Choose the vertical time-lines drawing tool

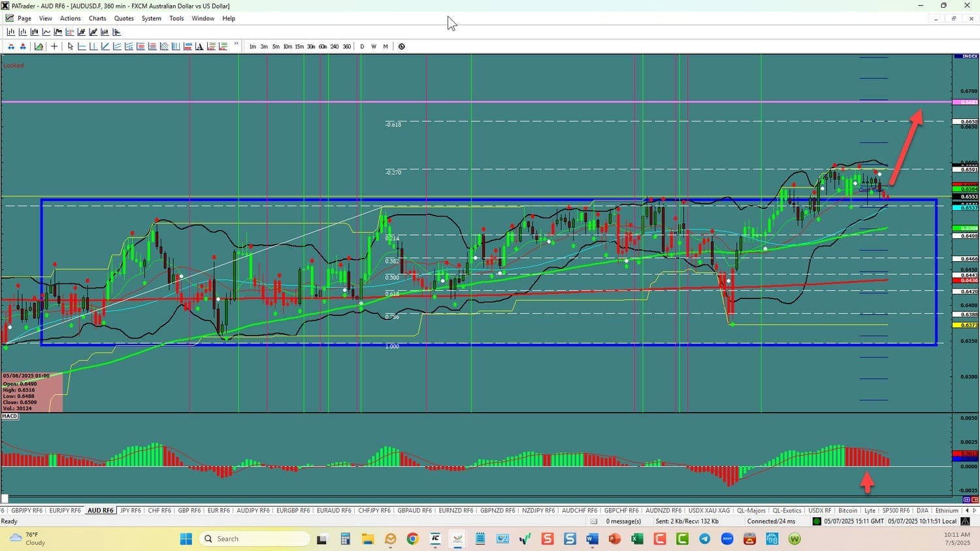click(x=176, y=46)
